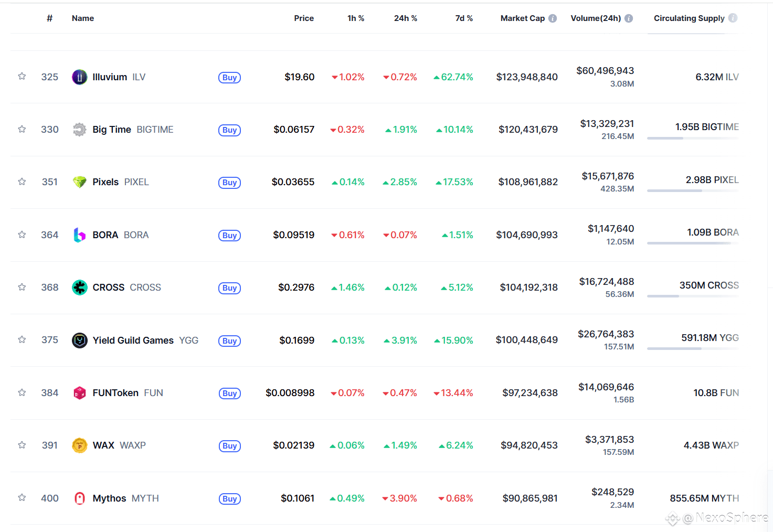Click the WAX coin logo icon

click(x=79, y=445)
